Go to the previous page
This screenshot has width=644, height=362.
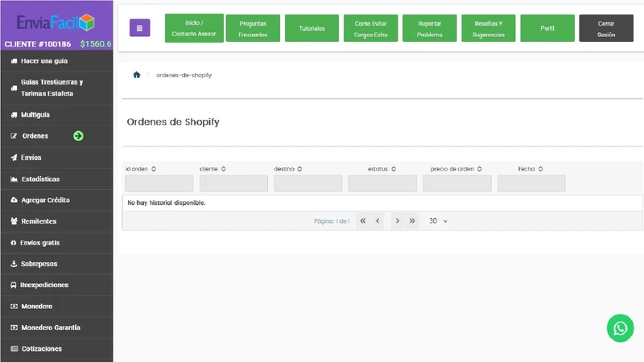(378, 220)
